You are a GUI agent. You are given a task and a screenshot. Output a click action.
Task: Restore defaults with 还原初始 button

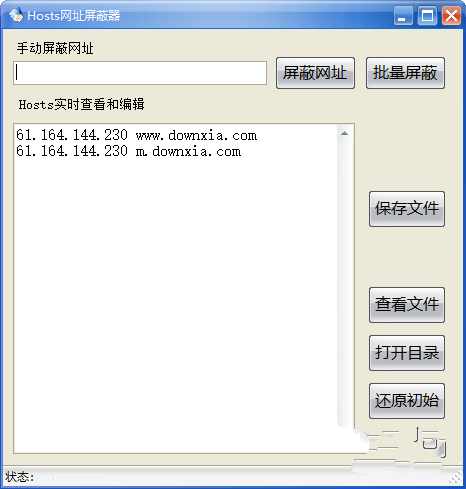(407, 401)
